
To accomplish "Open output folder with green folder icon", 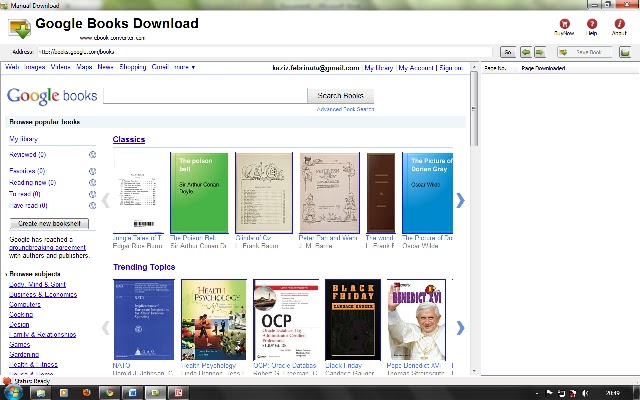I will [x=625, y=52].
